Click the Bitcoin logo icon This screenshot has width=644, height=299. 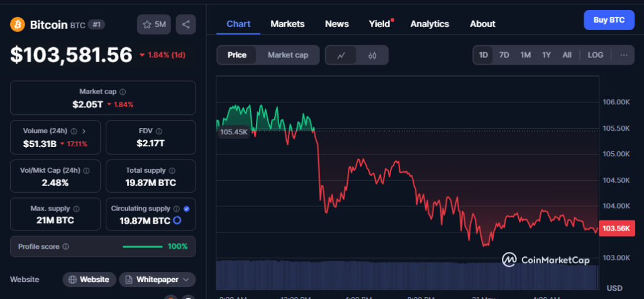tap(18, 24)
